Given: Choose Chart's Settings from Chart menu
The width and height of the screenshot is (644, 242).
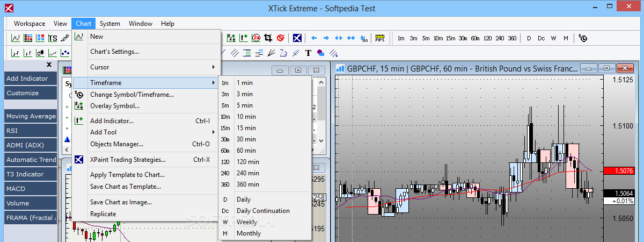Looking at the screenshot, I should point(147,52).
